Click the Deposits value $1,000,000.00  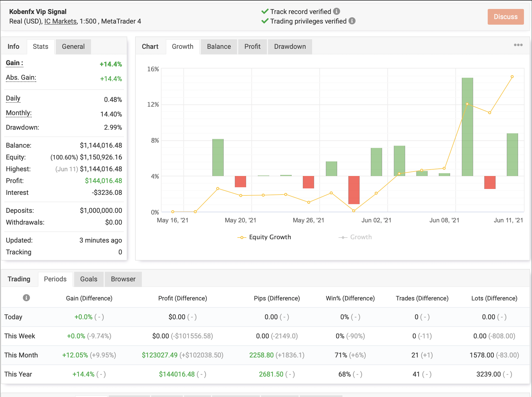101,210
